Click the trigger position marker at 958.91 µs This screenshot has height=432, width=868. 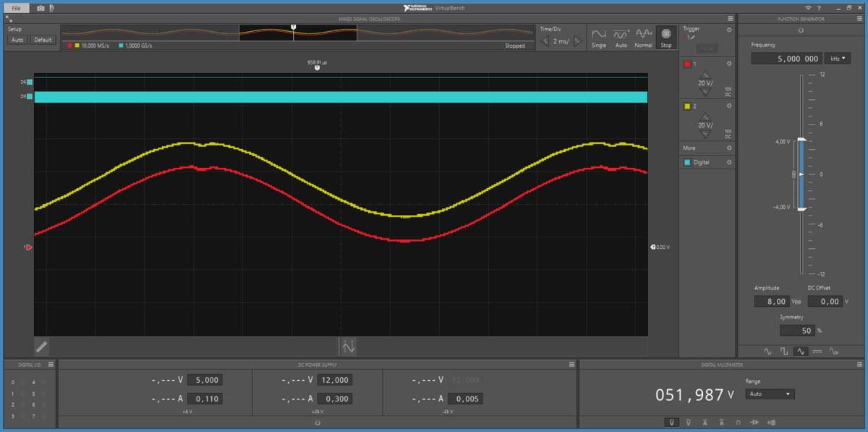[x=317, y=67]
